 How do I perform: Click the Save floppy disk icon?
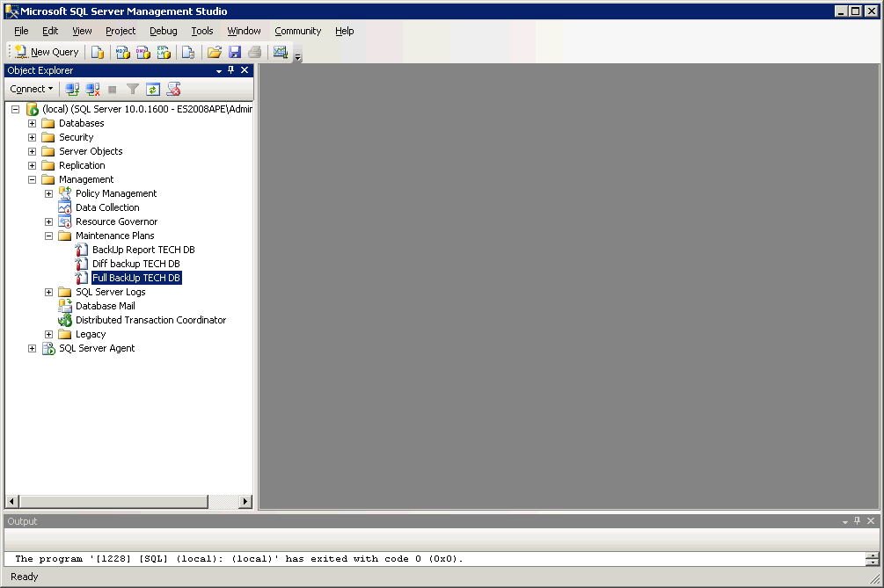(x=235, y=52)
